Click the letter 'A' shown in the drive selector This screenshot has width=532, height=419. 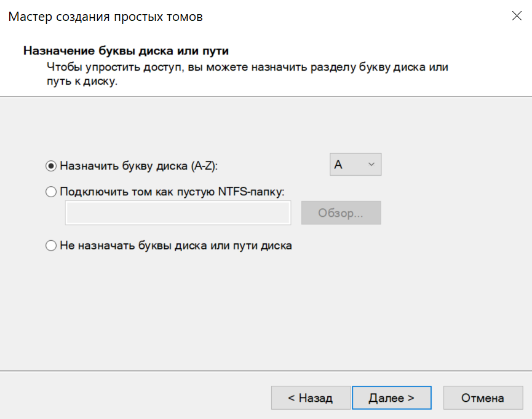coord(338,165)
